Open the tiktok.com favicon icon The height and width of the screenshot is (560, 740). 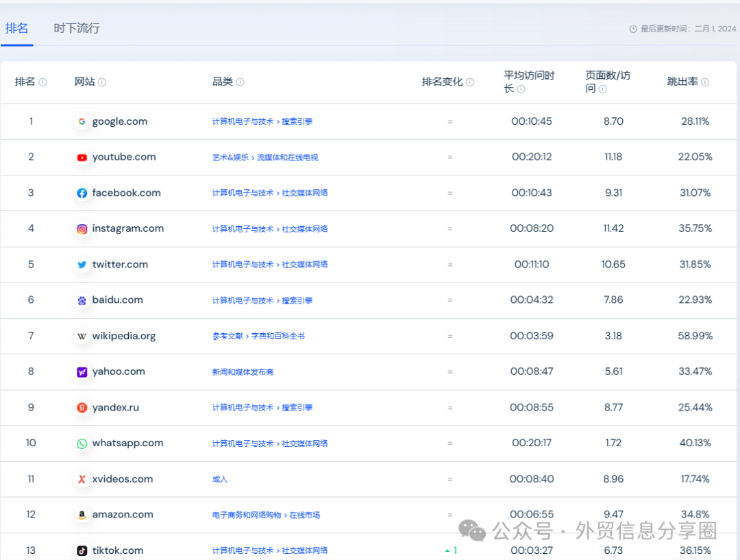coord(82,550)
